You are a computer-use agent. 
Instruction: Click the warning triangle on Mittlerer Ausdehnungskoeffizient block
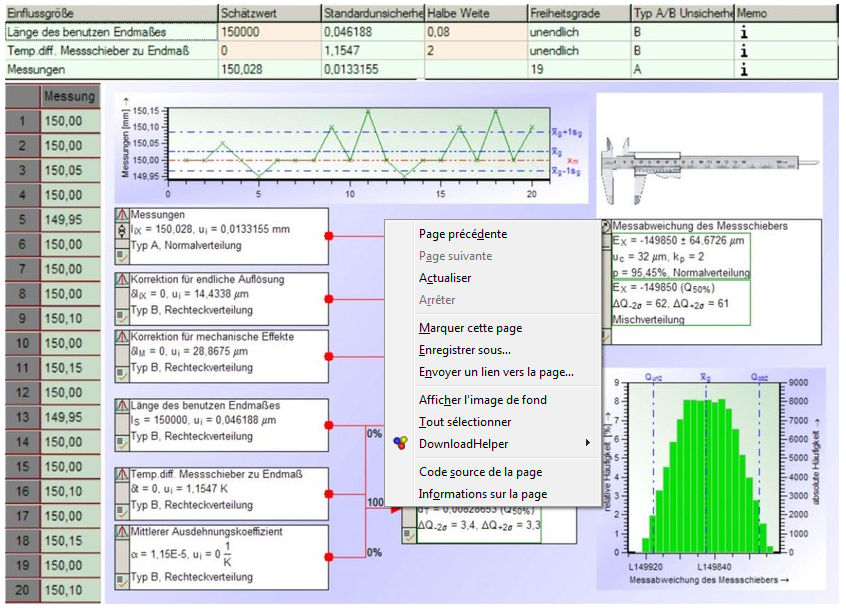point(124,530)
